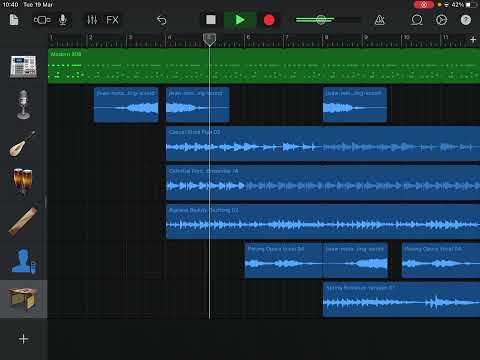Screen dimensions: 480x360
Task: Select the wooden percussion box track
Action: [x=23, y=299]
